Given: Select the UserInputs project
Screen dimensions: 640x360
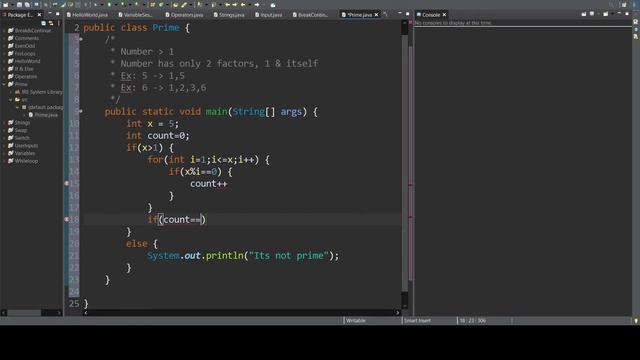Looking at the screenshot, I should click(x=26, y=146).
